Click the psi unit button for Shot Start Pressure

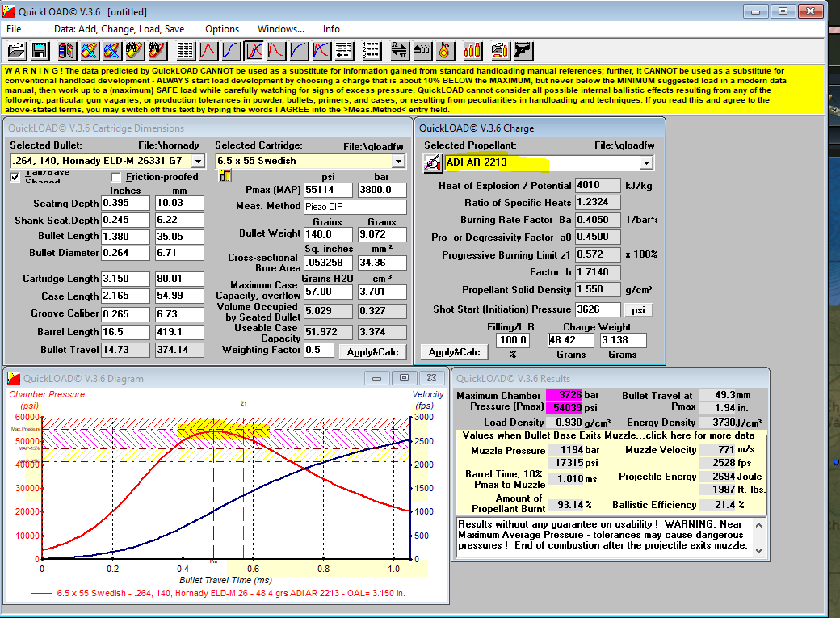(x=638, y=309)
